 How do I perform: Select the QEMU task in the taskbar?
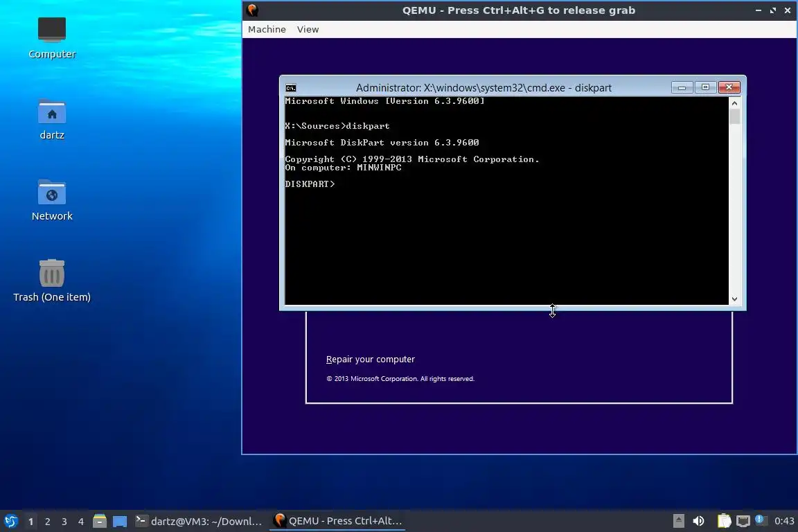[x=337, y=522]
